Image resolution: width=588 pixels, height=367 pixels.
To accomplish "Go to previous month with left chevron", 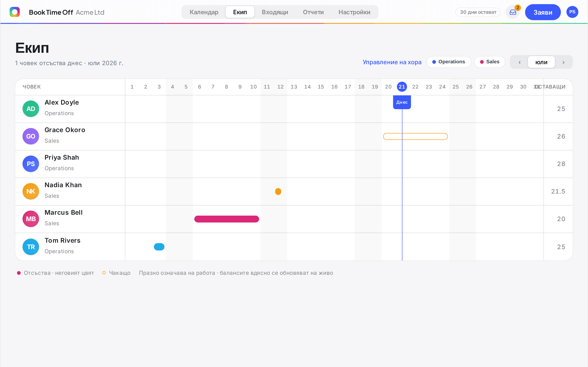I will click(520, 62).
